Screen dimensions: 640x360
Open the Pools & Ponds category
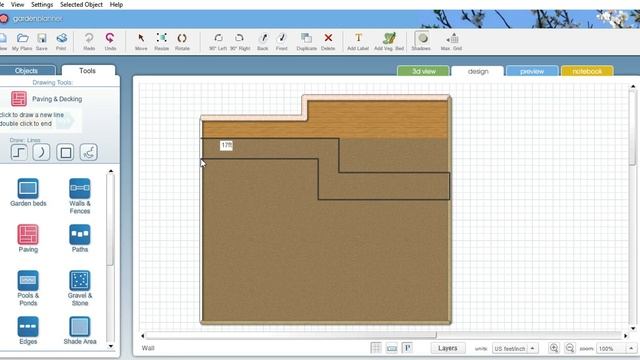coord(28,281)
